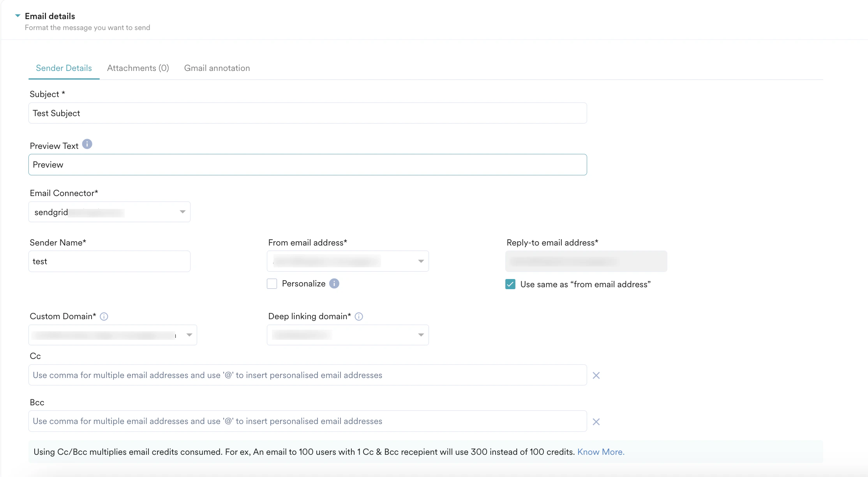Select the Sender Name text field
Viewport: 868px width, 477px height.
point(109,261)
